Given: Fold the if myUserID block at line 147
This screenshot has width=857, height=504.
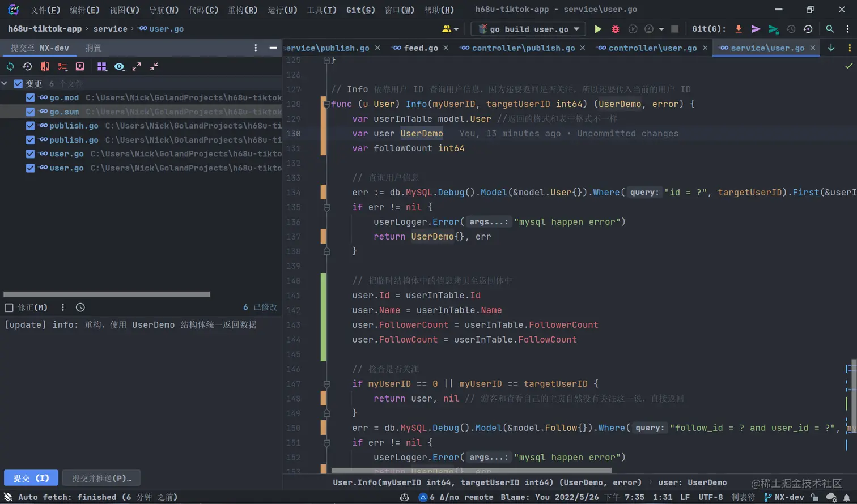Looking at the screenshot, I should tap(326, 384).
